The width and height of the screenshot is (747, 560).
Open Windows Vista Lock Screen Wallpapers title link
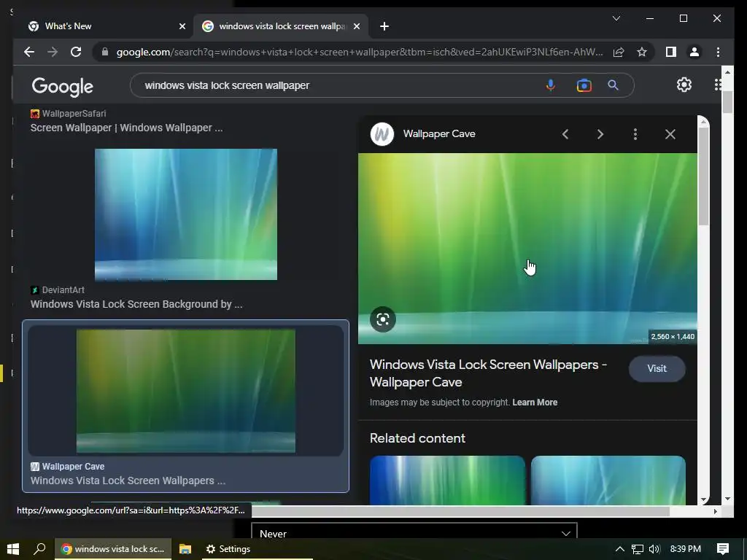tap(488, 373)
